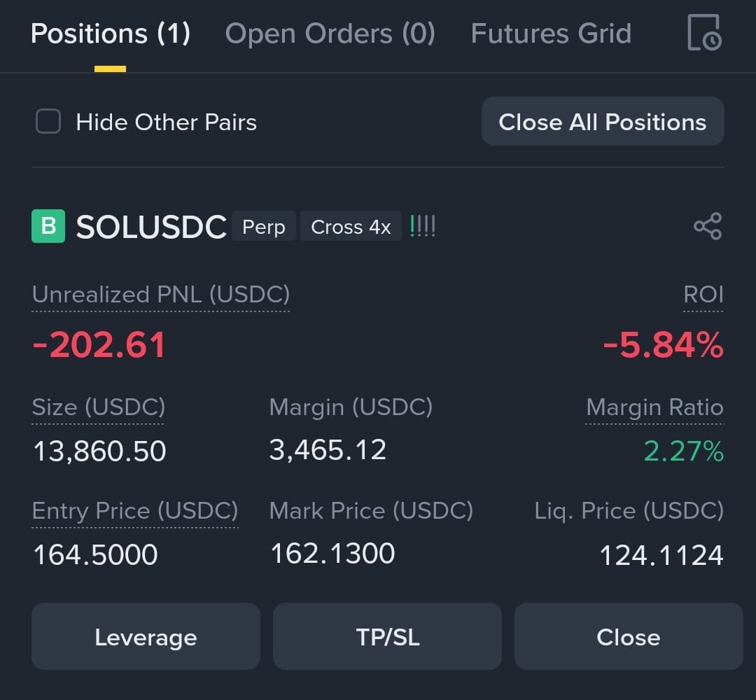756x700 pixels.
Task: Tap the Entry Price (USDC) label
Action: pos(135,511)
